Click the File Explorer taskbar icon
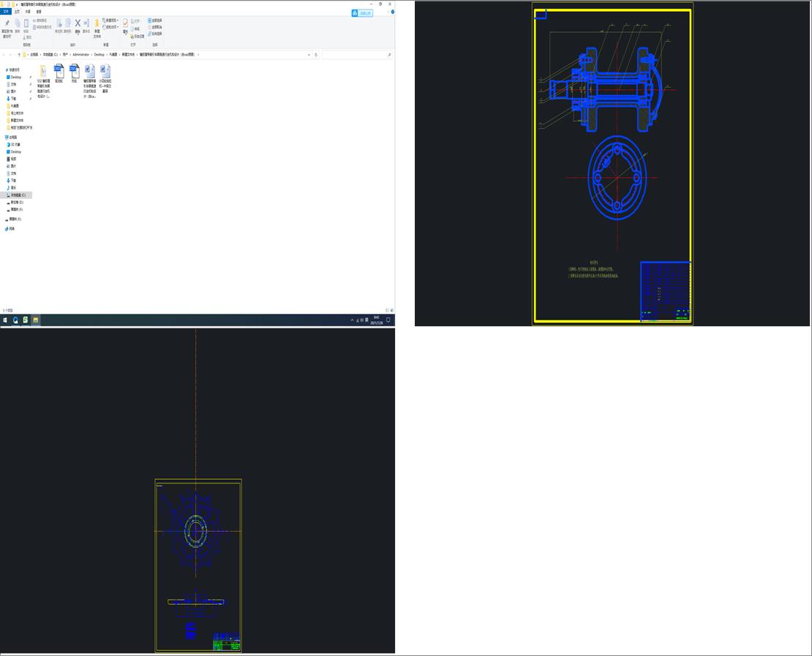 pyautogui.click(x=35, y=320)
